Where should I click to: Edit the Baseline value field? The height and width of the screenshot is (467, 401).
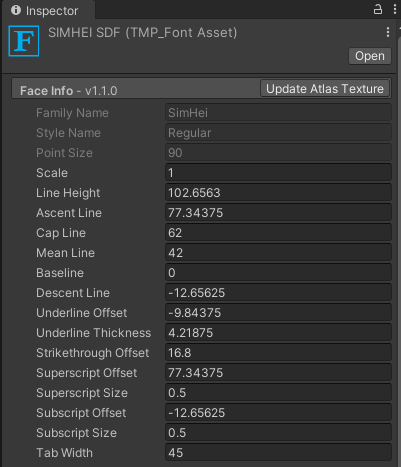(x=278, y=273)
